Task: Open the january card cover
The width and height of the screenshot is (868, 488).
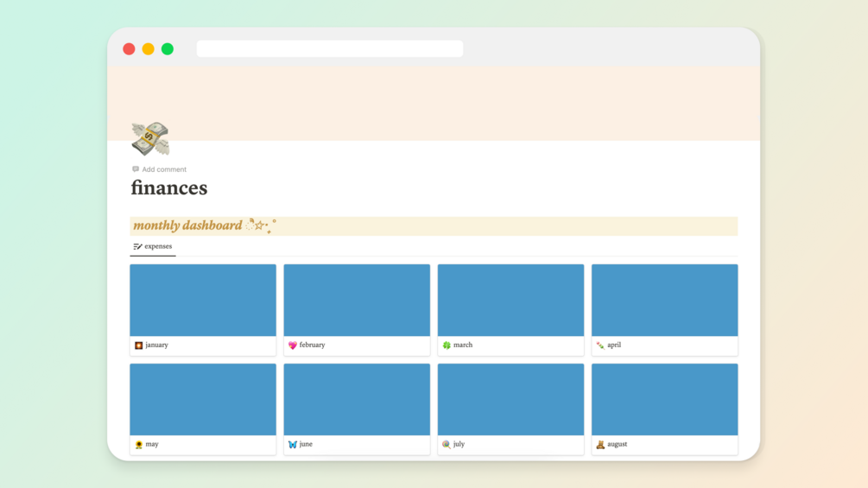Action: pyautogui.click(x=203, y=300)
